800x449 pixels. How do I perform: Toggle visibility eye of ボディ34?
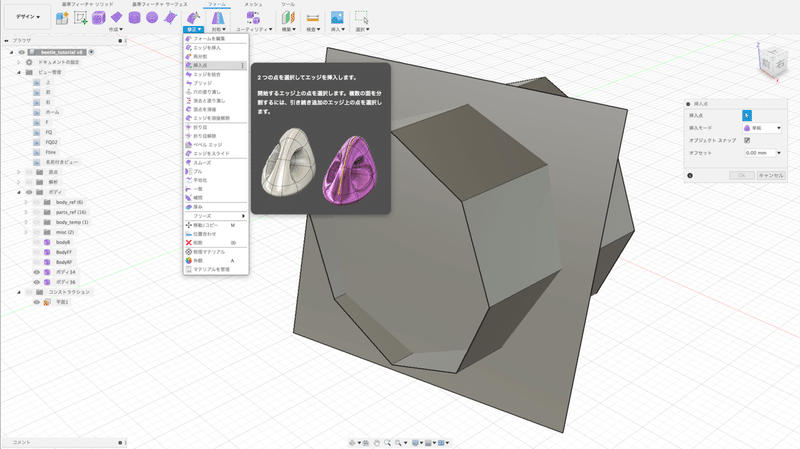pyautogui.click(x=37, y=272)
